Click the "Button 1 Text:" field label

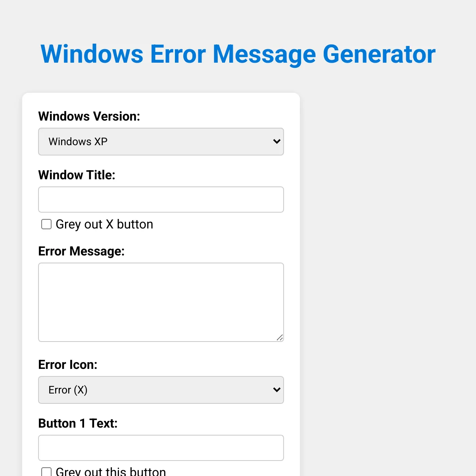(x=78, y=423)
